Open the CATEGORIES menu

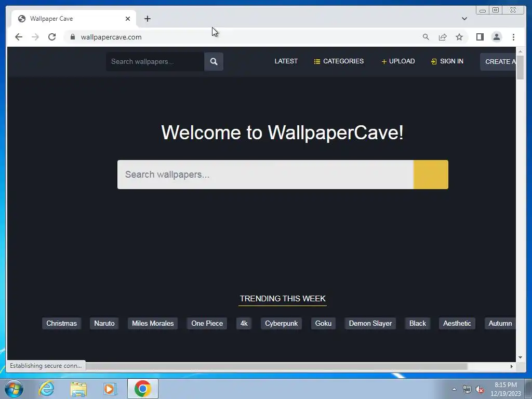coord(339,61)
